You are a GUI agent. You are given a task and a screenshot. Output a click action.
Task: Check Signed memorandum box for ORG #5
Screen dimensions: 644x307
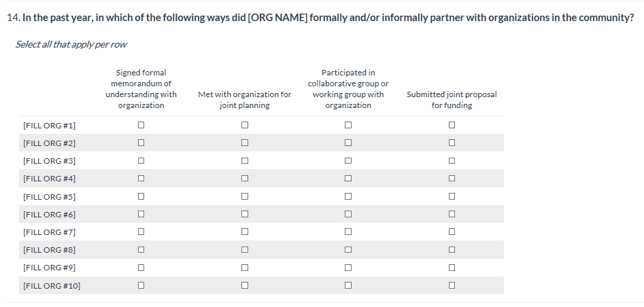point(141,197)
